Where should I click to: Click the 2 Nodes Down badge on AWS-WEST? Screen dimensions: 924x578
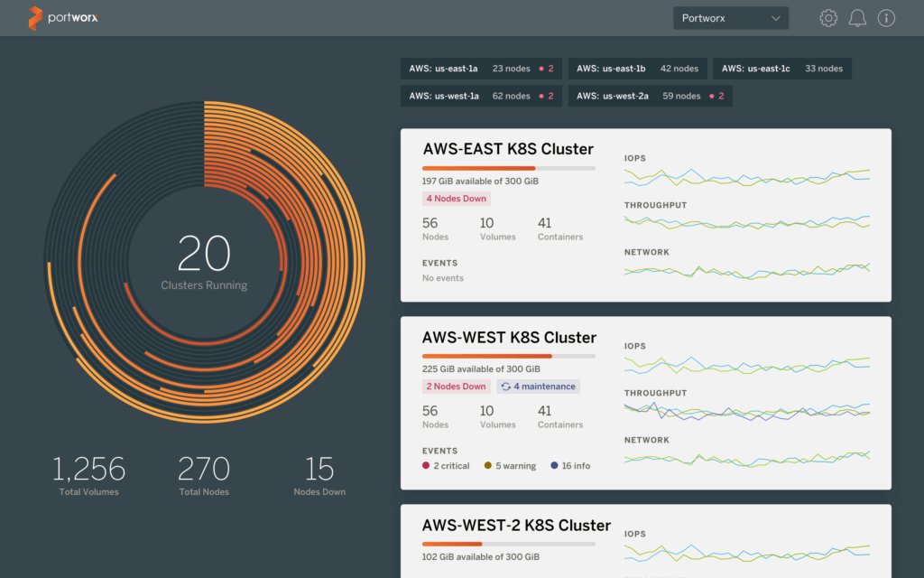coord(456,386)
